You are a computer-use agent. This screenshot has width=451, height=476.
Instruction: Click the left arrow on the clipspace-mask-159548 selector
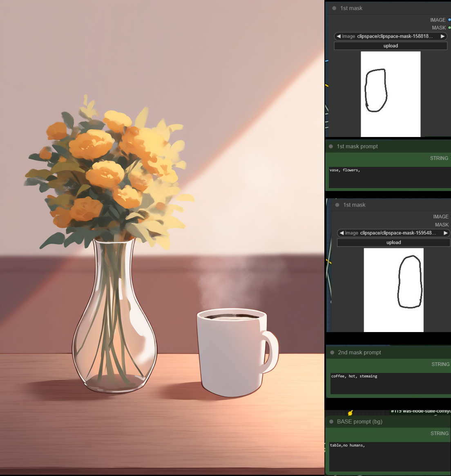pos(342,233)
